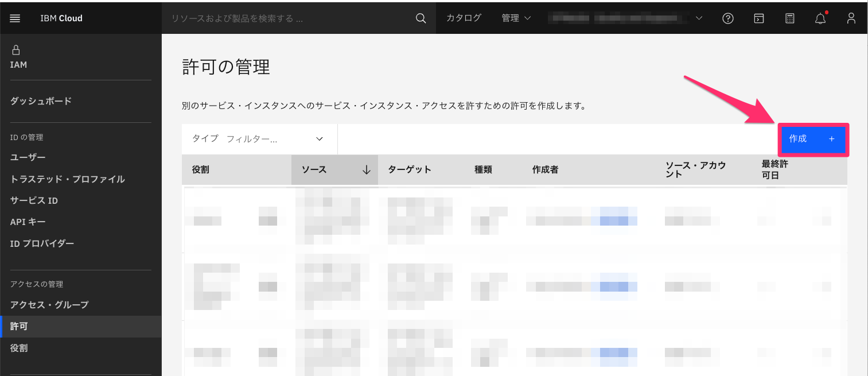This screenshot has height=376, width=868.
Task: Open the help question mark icon
Action: pos(727,18)
